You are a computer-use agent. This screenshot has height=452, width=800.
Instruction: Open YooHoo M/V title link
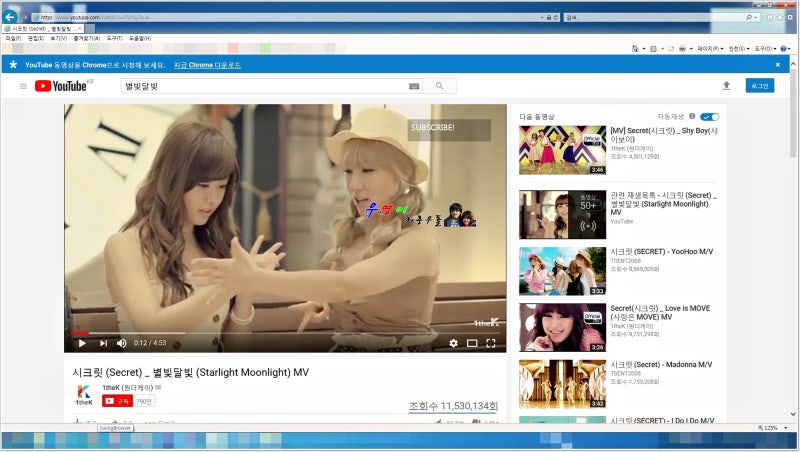(662, 252)
